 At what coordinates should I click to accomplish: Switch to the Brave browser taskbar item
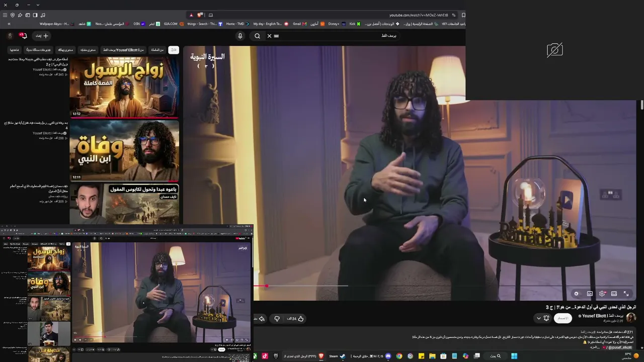tap(303, 356)
